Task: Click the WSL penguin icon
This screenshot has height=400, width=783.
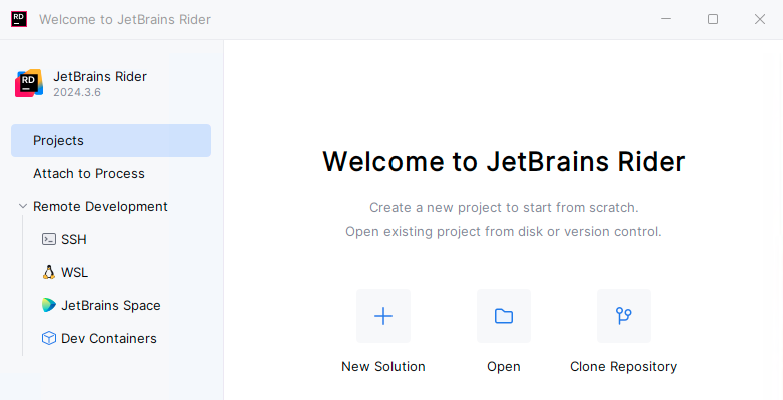Action: click(48, 272)
